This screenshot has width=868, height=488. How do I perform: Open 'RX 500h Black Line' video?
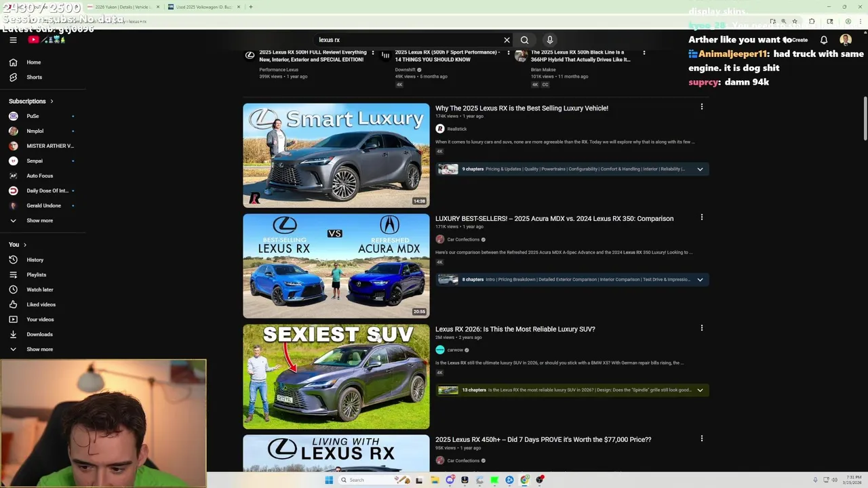pos(581,56)
